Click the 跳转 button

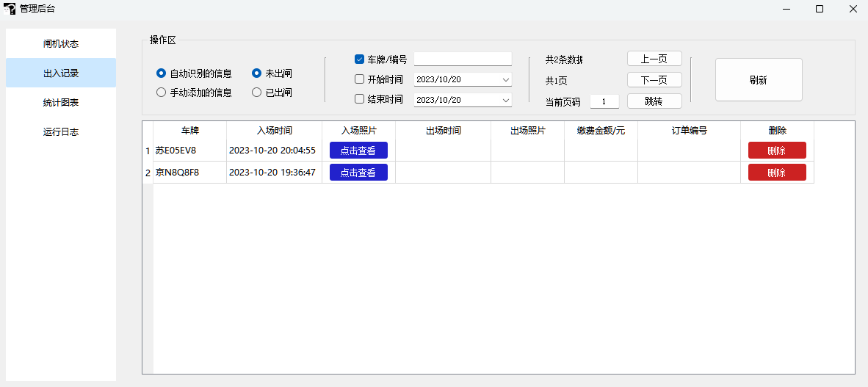[654, 101]
